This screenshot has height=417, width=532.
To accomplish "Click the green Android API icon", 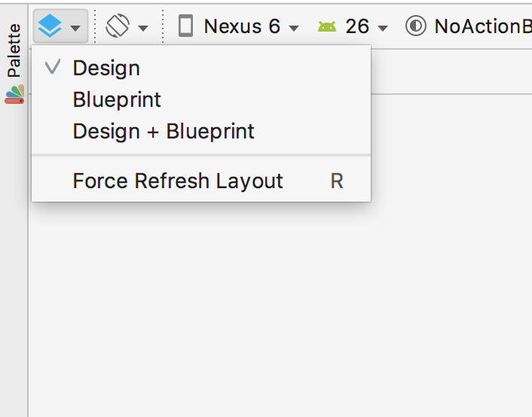I will pyautogui.click(x=327, y=26).
